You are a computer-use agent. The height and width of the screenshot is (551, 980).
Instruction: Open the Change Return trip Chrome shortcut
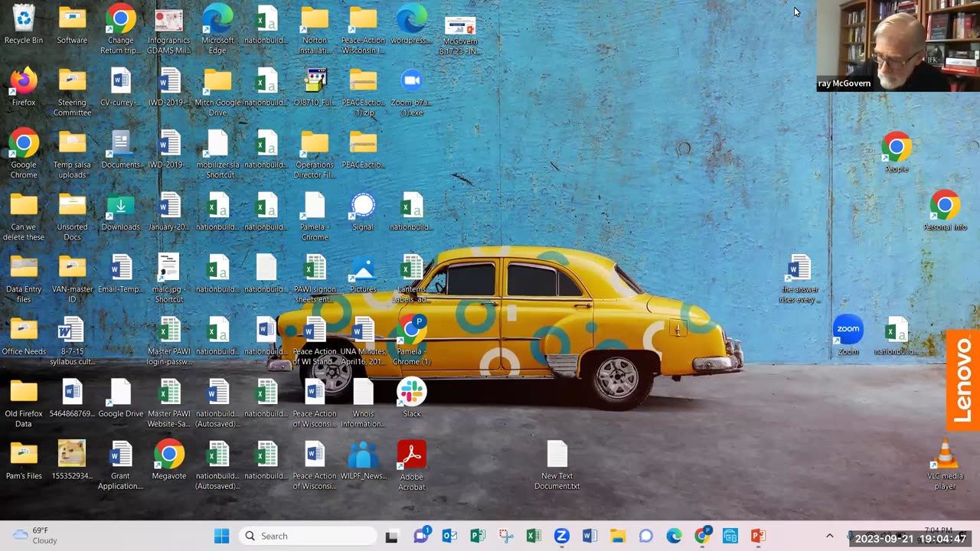[x=120, y=29]
